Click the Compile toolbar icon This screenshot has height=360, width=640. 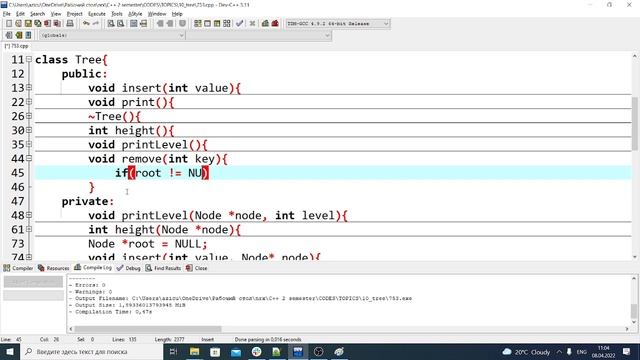[x=198, y=24]
